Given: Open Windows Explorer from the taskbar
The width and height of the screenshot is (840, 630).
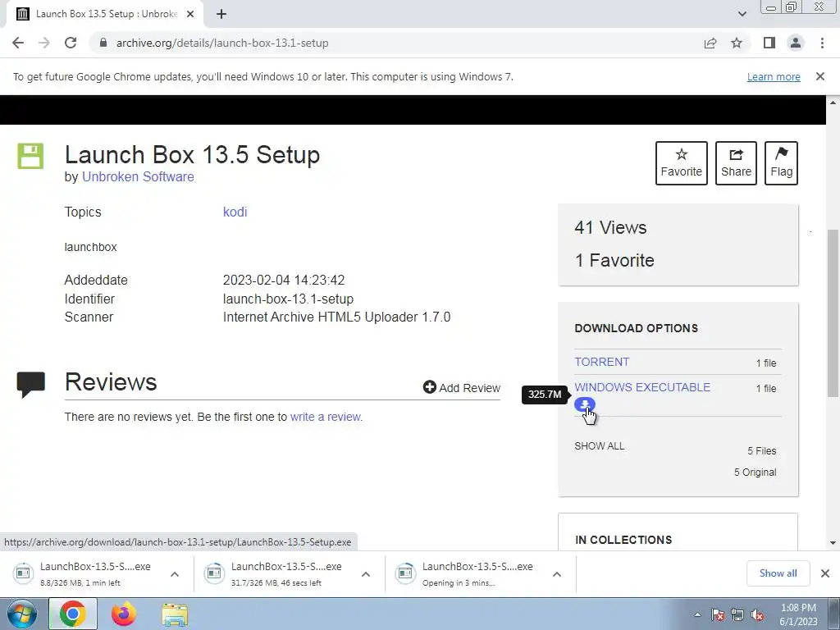Looking at the screenshot, I should [175, 614].
